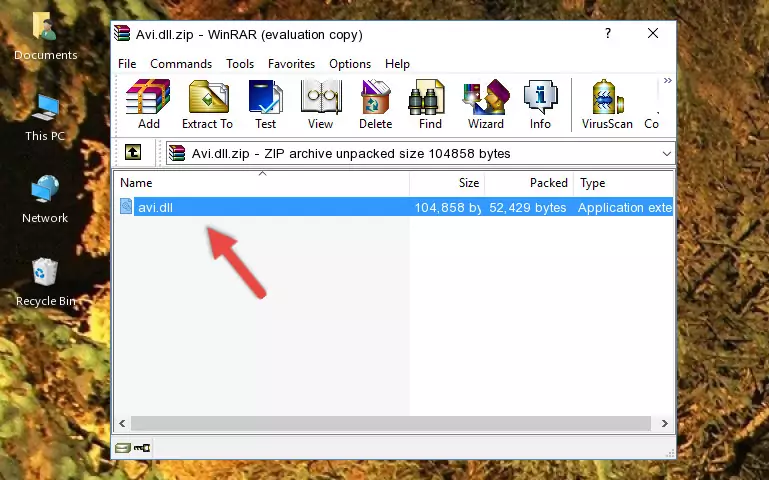The image size is (769, 480).
Task: Sort by the Type column header
Action: pyautogui.click(x=623, y=183)
